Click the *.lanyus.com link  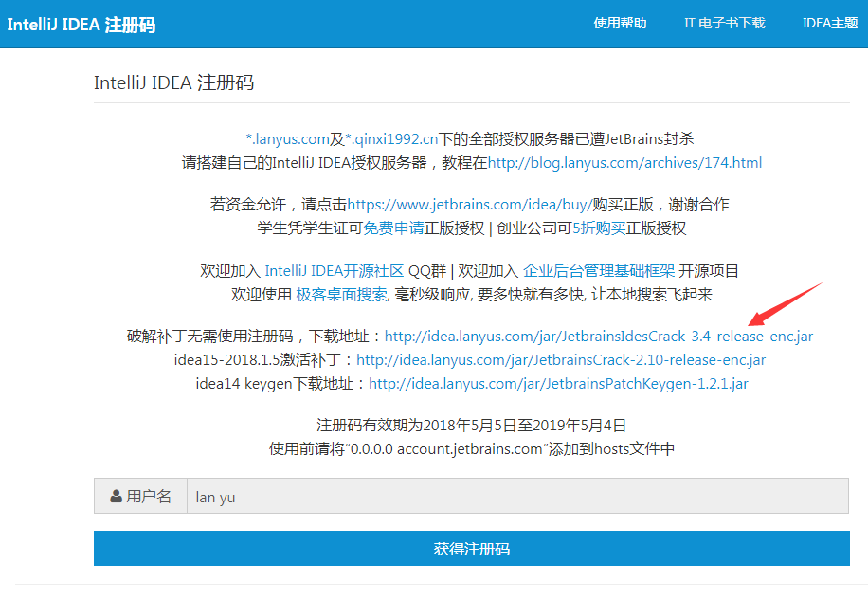(x=288, y=139)
